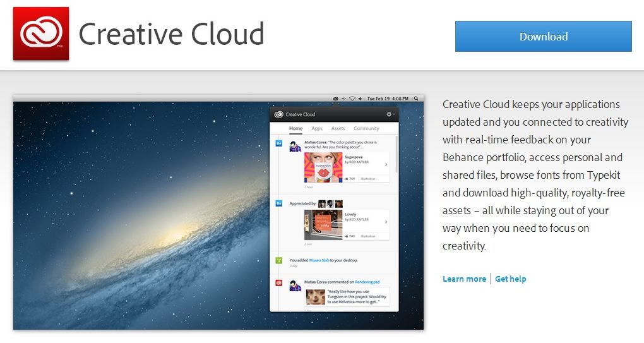Click the Wi-Fi icon in menu bar
The width and height of the screenshot is (644, 343).
[x=352, y=99]
